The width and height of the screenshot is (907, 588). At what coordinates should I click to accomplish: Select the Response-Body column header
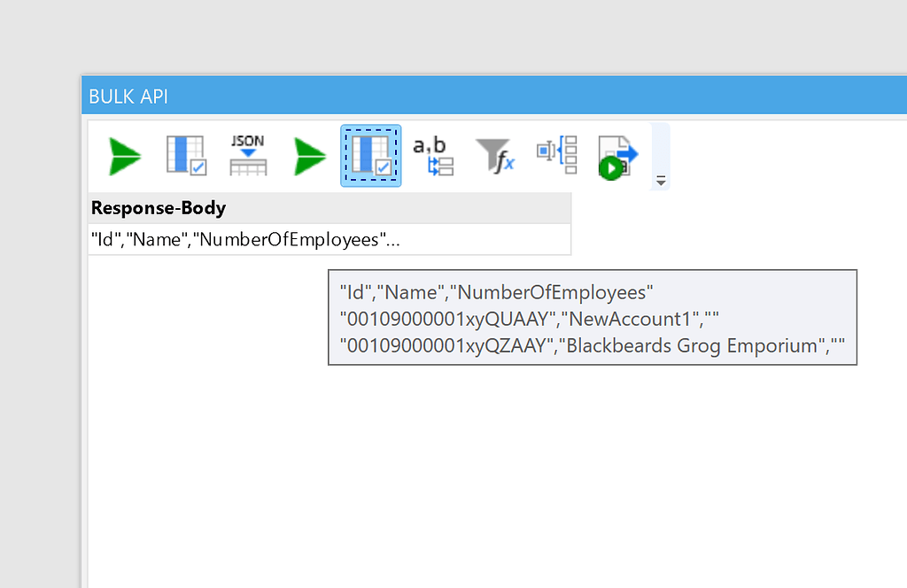[158, 207]
